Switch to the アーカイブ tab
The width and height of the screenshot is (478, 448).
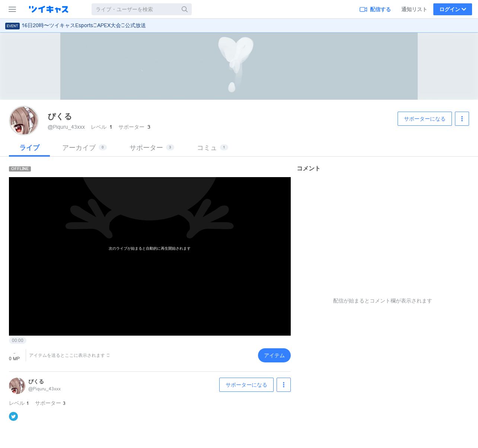tap(85, 148)
